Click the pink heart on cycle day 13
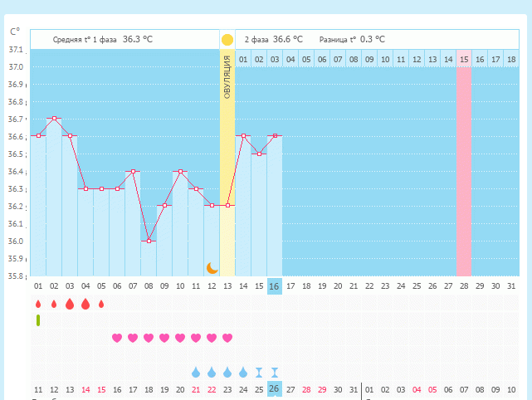The image size is (532, 400). pos(227,338)
